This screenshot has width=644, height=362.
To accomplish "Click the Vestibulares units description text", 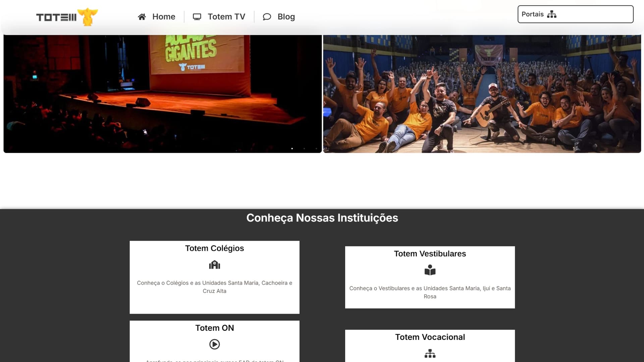I will (x=430, y=292).
